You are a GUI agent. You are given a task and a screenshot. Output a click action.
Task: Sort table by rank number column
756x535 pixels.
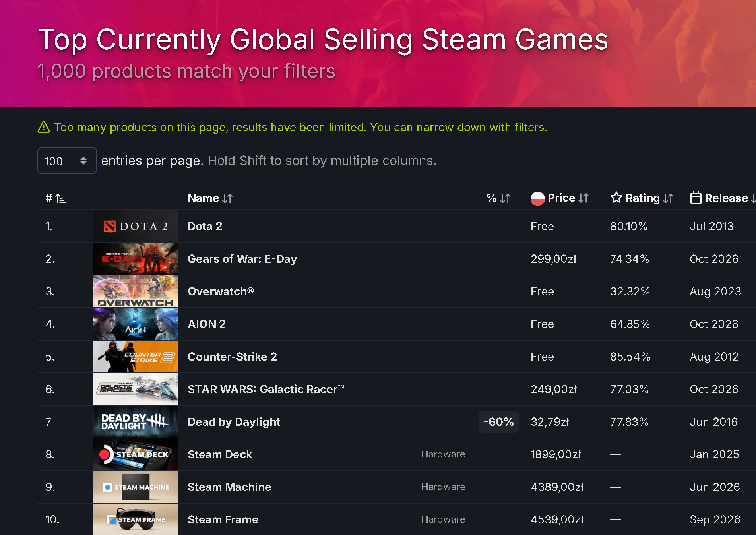[55, 198]
